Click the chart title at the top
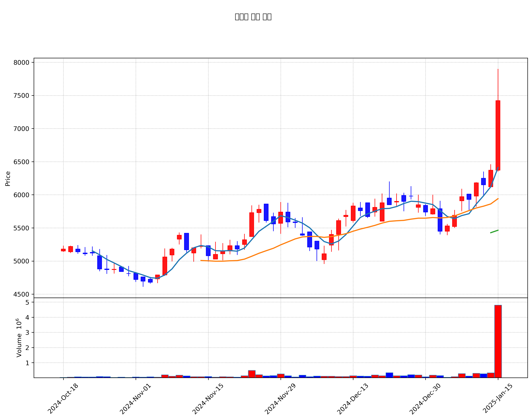This screenshot has height=420, width=532. (x=253, y=17)
